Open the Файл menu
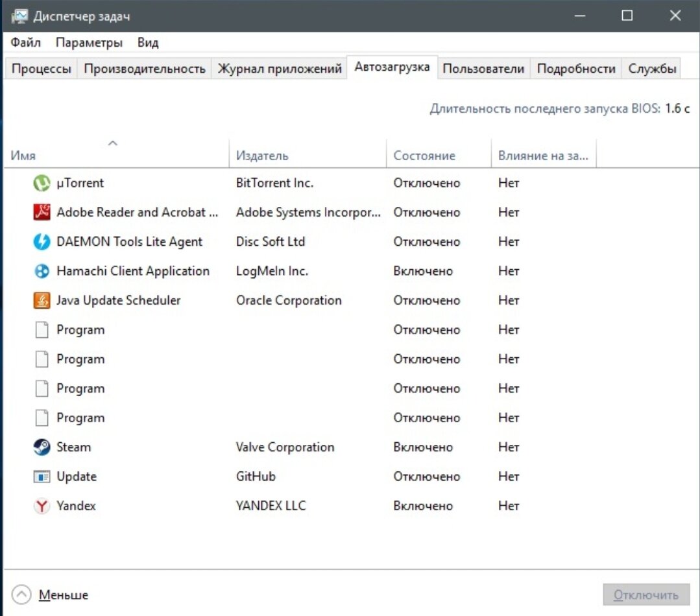Image resolution: width=700 pixels, height=616 pixels. (x=25, y=42)
